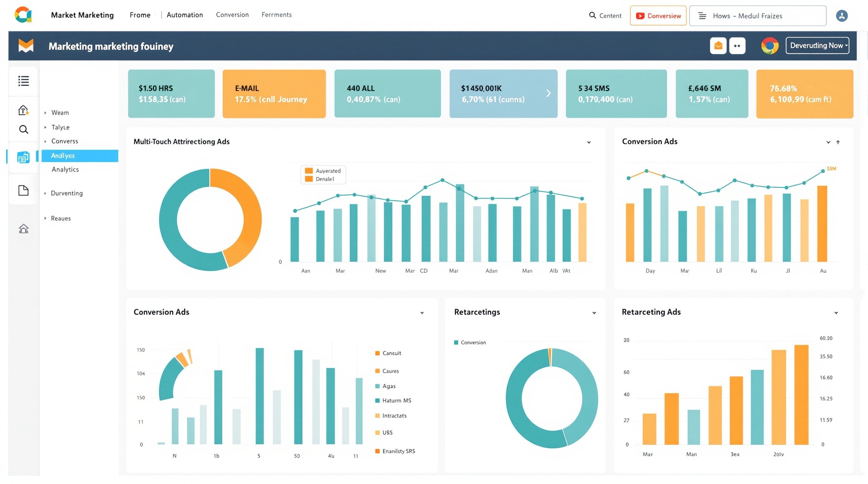This screenshot has width=868, height=484.
Task: Expand the Reaues tree item
Action: click(45, 218)
